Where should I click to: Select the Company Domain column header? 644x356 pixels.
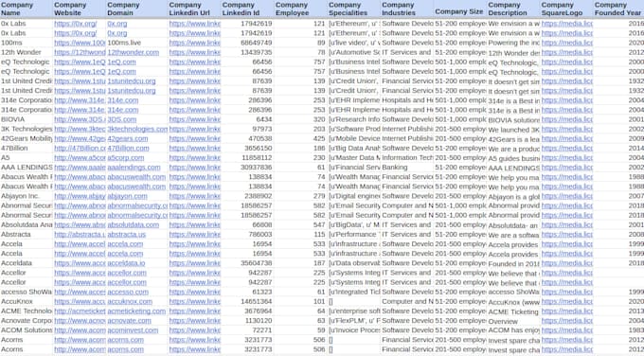137,9
